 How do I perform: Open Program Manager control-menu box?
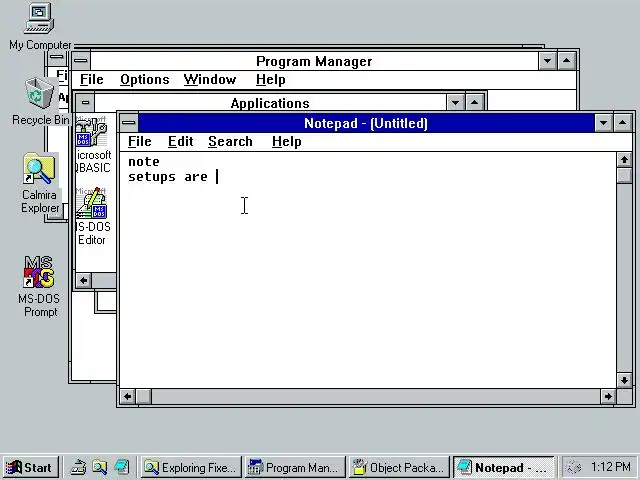(81, 61)
